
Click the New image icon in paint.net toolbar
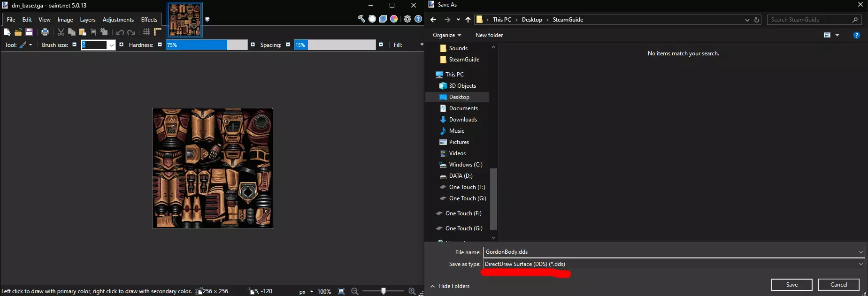pos(7,32)
